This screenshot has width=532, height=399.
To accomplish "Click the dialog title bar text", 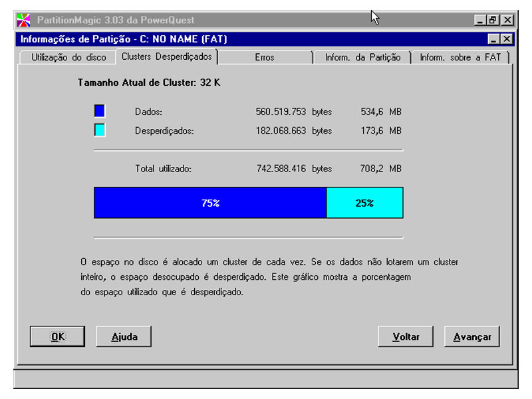I will click(126, 37).
